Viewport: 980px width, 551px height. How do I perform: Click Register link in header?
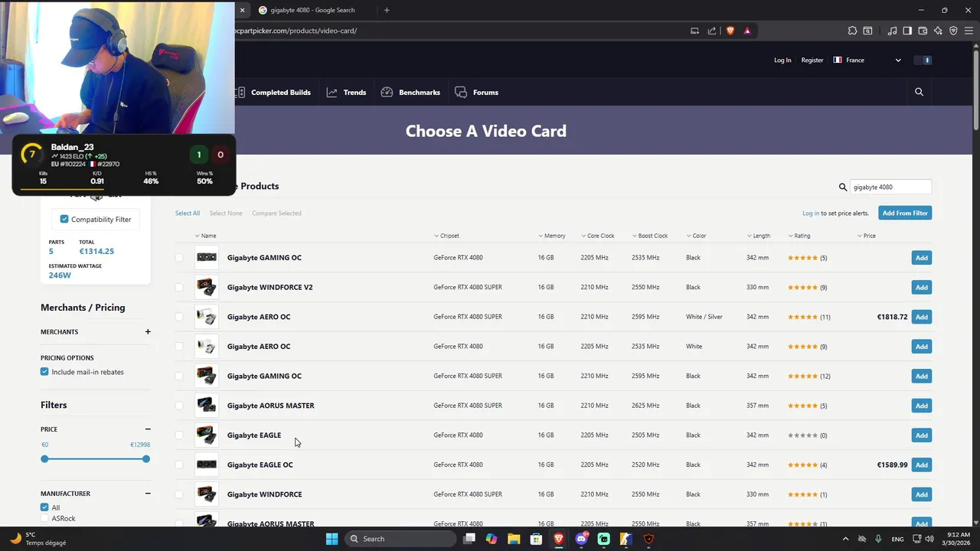[x=812, y=60]
